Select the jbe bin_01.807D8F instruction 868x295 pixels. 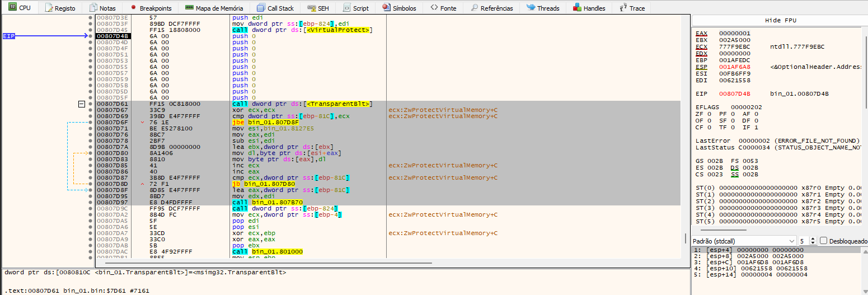(266, 122)
